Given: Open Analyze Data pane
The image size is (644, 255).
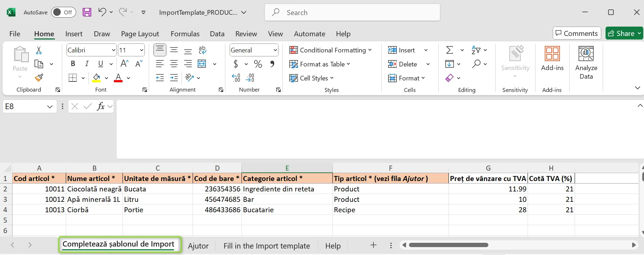Looking at the screenshot, I should [x=586, y=62].
